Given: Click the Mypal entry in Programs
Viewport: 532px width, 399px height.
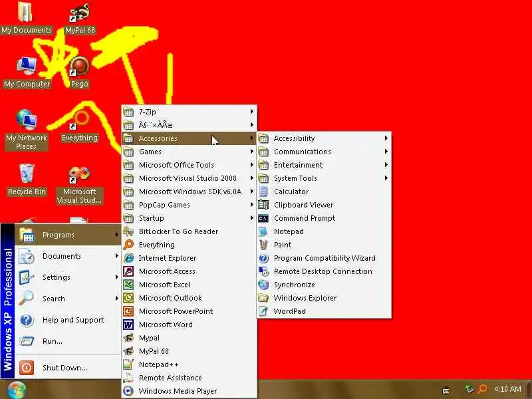Looking at the screenshot, I should [x=189, y=338].
